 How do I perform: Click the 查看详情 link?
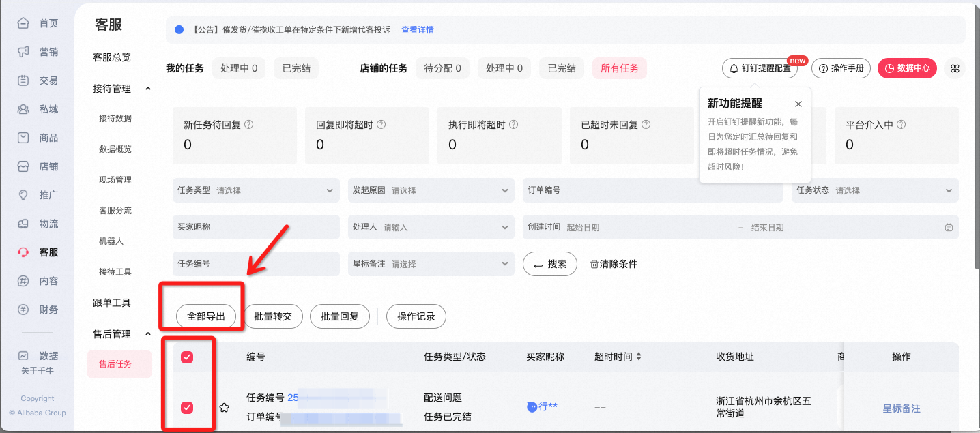point(418,30)
